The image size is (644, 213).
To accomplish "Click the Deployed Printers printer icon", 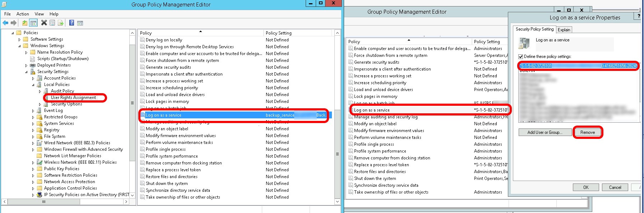I will [32, 65].
